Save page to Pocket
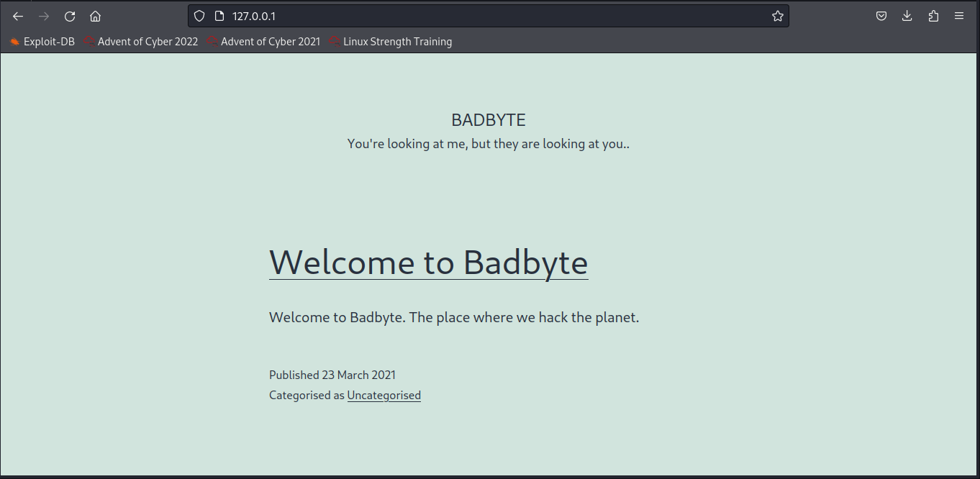Viewport: 980px width, 479px height. (x=881, y=16)
